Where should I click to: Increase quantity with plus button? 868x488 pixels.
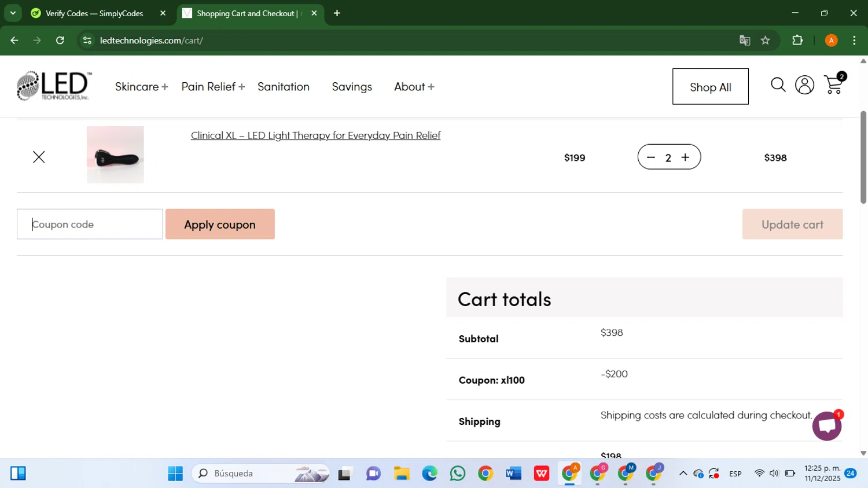pos(686,157)
